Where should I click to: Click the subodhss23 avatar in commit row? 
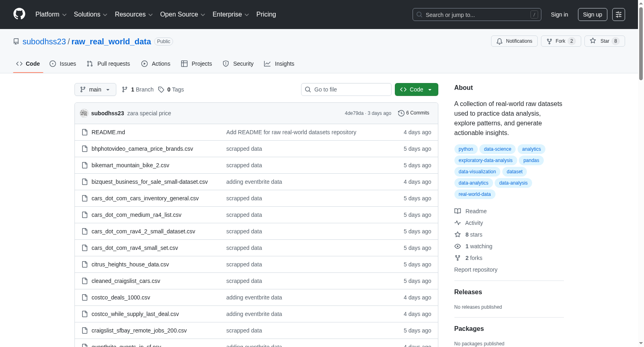pos(84,113)
